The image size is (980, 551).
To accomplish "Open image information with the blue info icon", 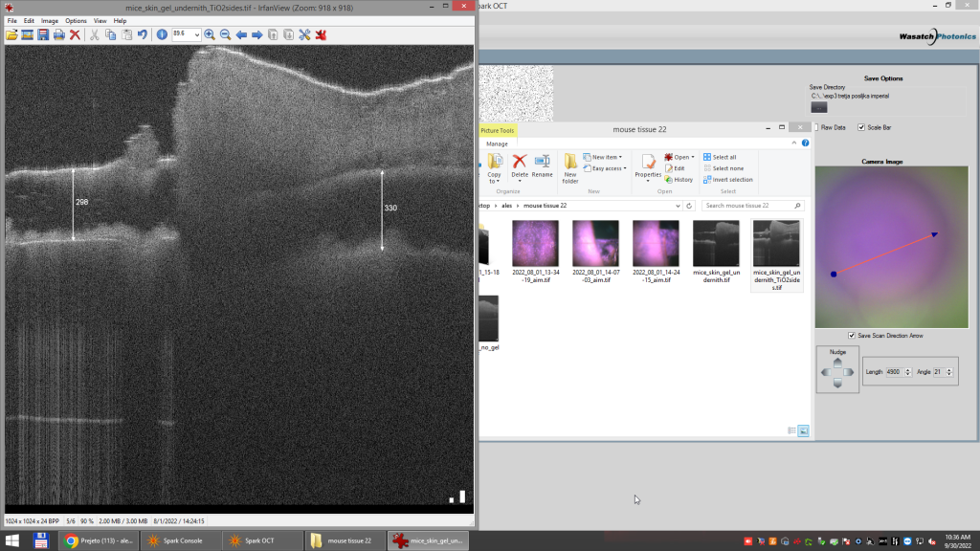I will pyautogui.click(x=162, y=34).
